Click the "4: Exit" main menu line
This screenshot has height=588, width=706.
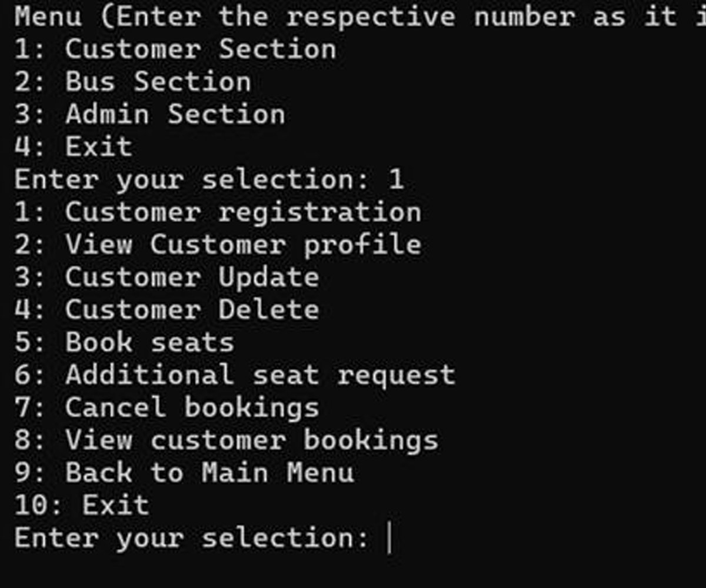[73, 147]
